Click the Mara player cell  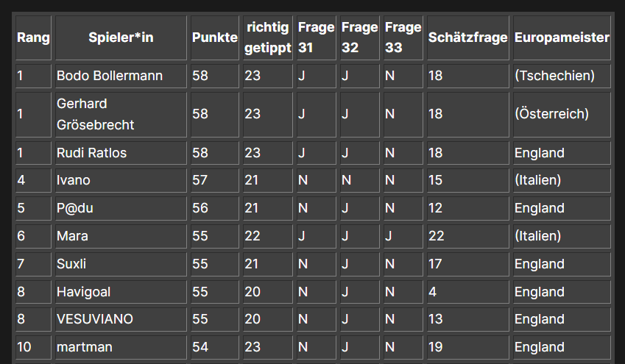72,236
